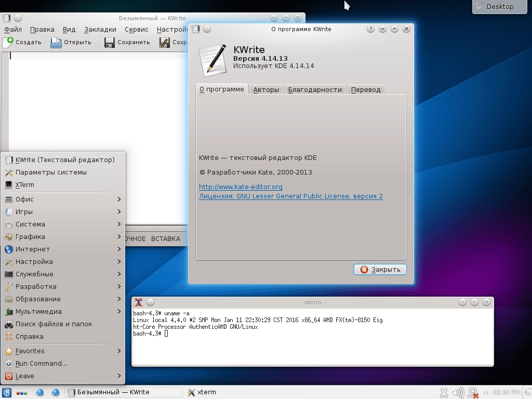The width and height of the screenshot is (532, 399).
Task: Click the xterm window menu icon in the title bar
Action: pyautogui.click(x=138, y=302)
